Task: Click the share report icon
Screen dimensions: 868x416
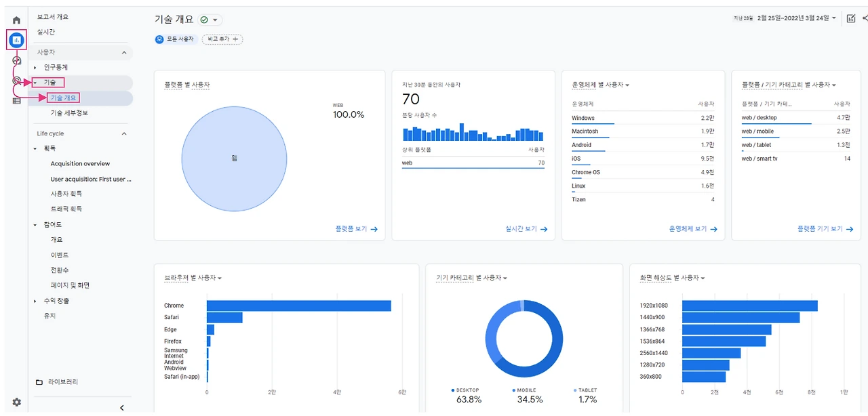Action: (865, 18)
